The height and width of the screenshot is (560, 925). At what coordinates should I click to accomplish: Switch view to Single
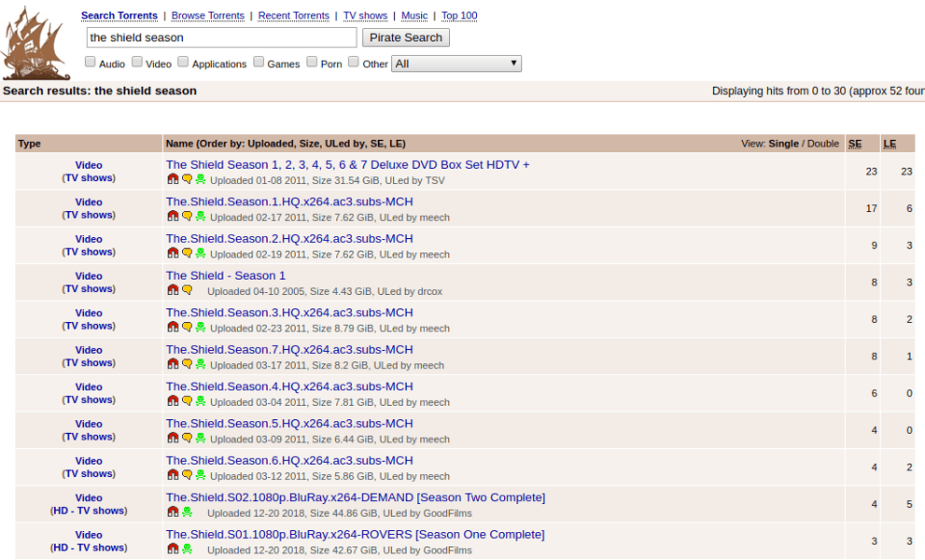pyautogui.click(x=783, y=144)
